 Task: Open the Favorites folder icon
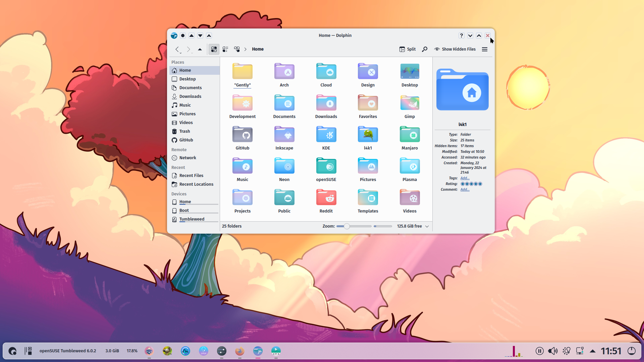pyautogui.click(x=368, y=103)
